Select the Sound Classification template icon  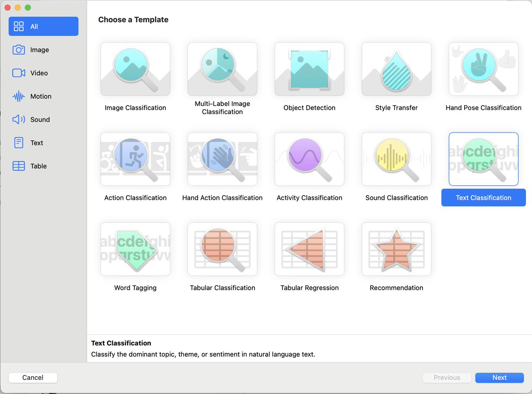coord(396,159)
